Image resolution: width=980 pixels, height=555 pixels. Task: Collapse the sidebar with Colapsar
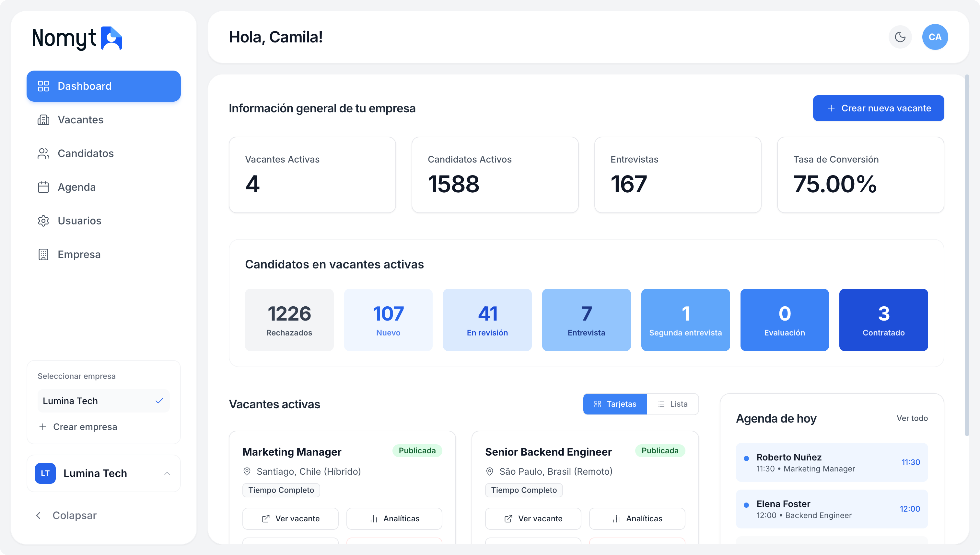coord(65,515)
